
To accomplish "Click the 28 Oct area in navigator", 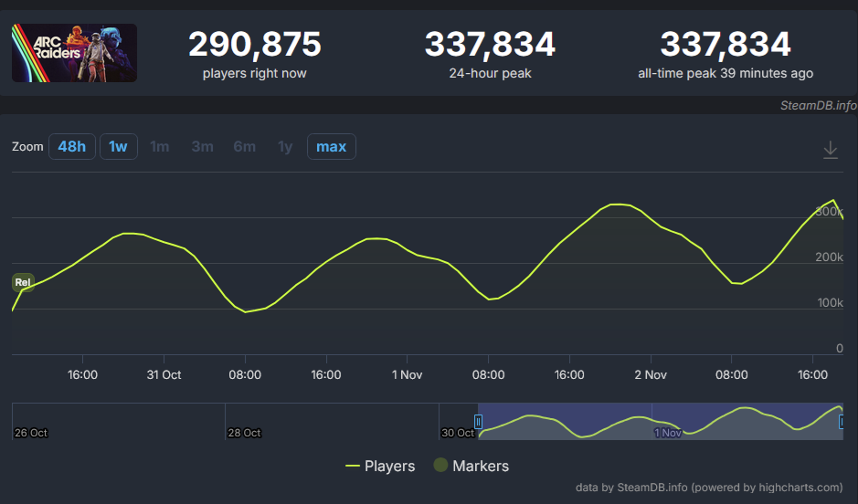I will (x=245, y=432).
